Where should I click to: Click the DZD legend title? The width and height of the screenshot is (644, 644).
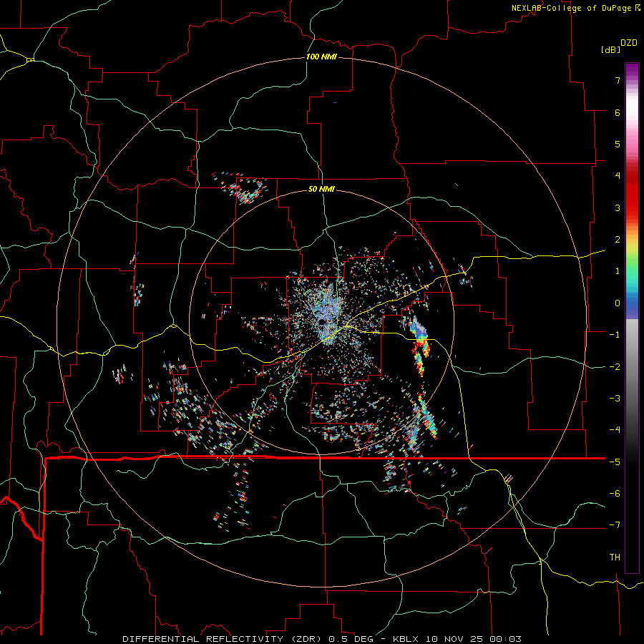(629, 43)
